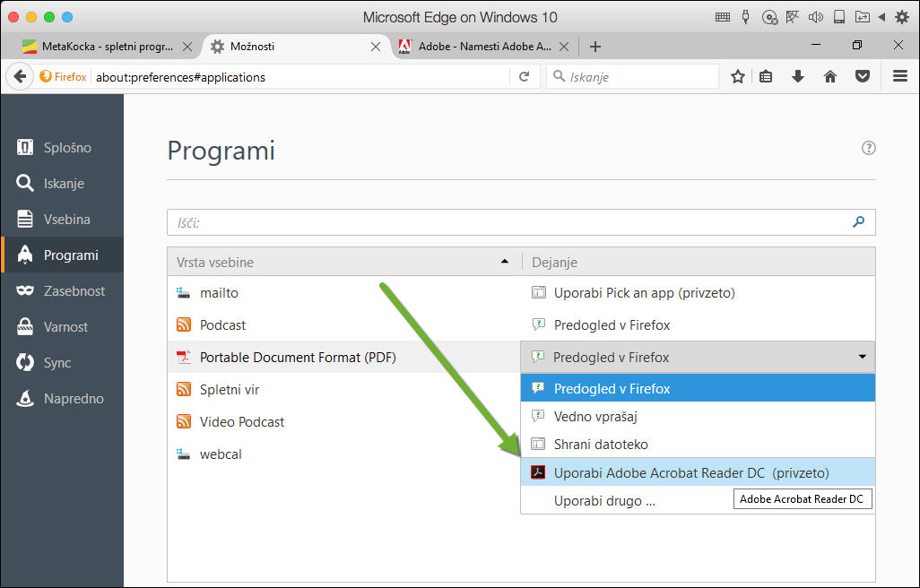Close the Možnosti tab
The width and height of the screenshot is (920, 588).
376,47
